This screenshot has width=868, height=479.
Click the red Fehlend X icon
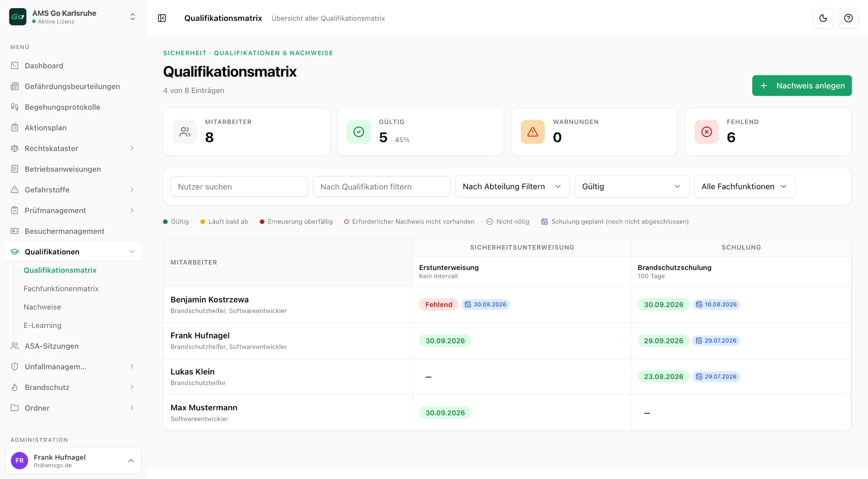707,132
